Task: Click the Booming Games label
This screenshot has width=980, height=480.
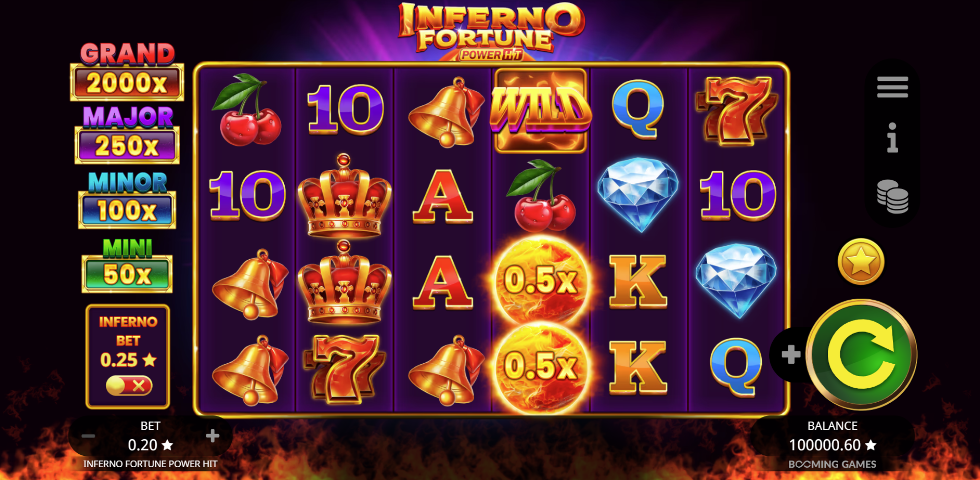Action: [x=832, y=464]
